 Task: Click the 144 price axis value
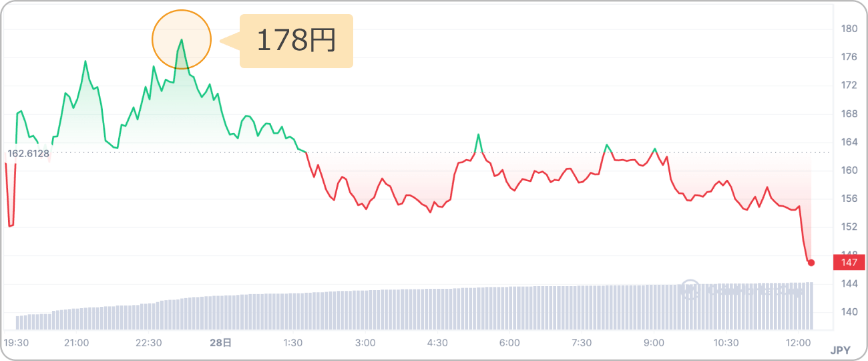850,283
